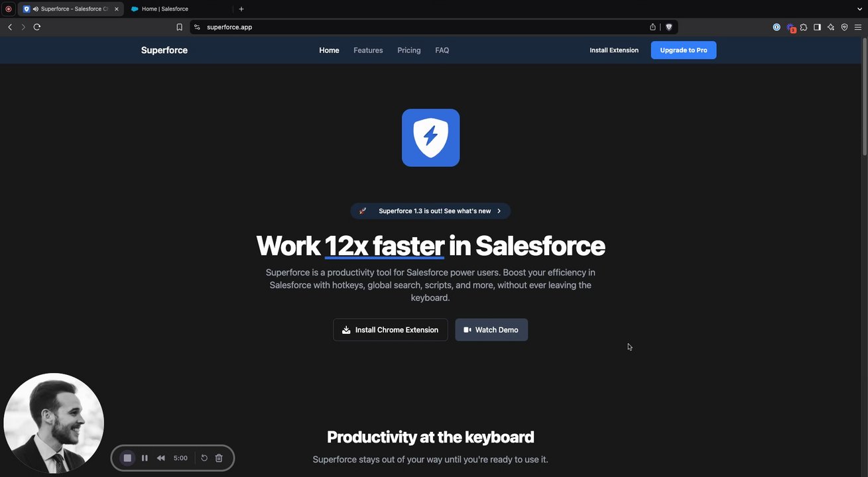868x477 pixels.
Task: Open the Extensions puzzle icon
Action: [x=804, y=27]
